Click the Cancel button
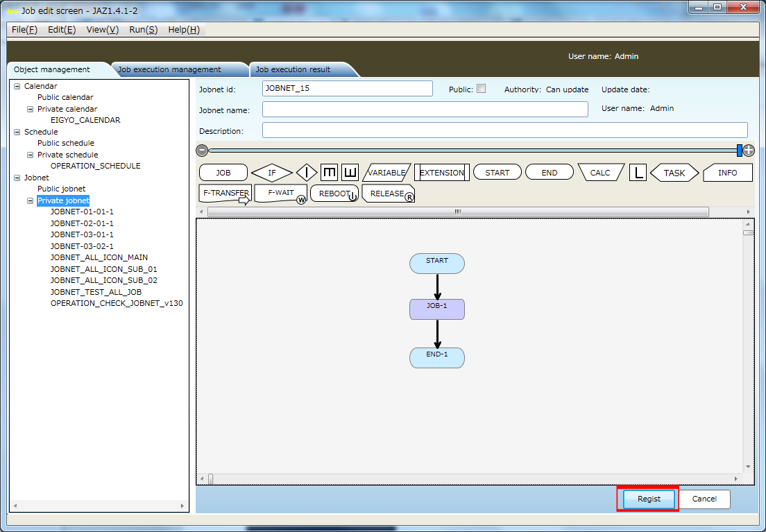Screen dimensions: 766x532 pyautogui.click(x=704, y=499)
